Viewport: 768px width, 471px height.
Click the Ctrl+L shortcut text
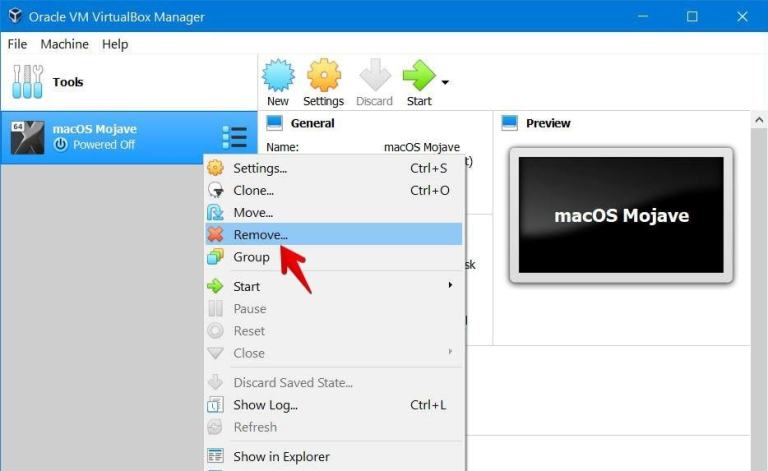click(428, 405)
